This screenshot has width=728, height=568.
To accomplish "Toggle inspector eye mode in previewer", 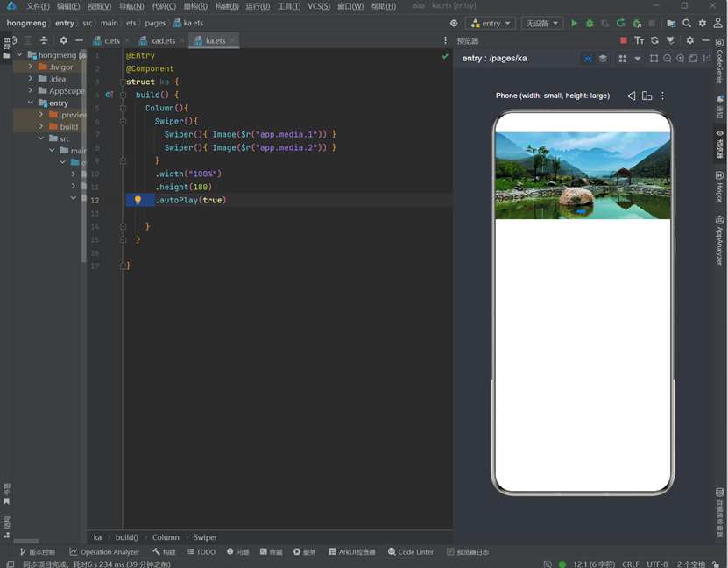I will [x=588, y=59].
